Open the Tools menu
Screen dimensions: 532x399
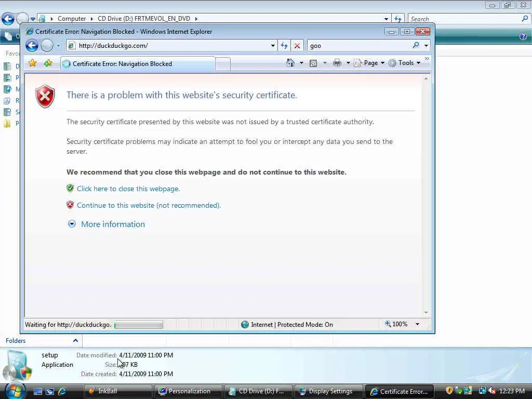pos(404,63)
